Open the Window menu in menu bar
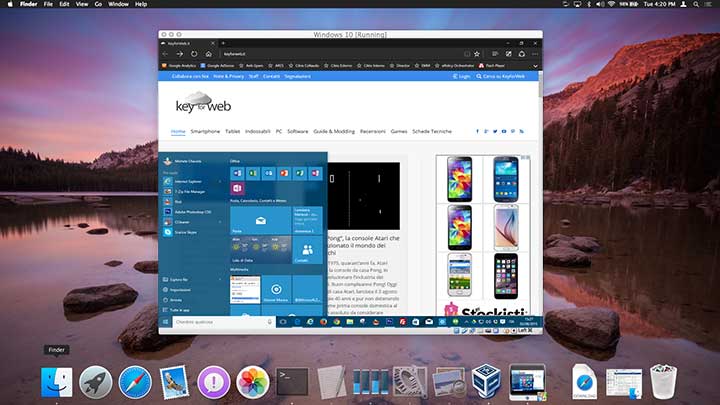720x405 pixels. point(118,4)
